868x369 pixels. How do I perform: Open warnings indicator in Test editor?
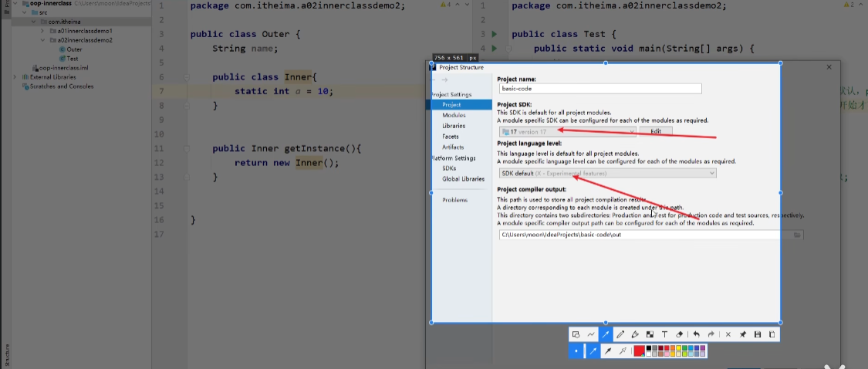pos(848,5)
